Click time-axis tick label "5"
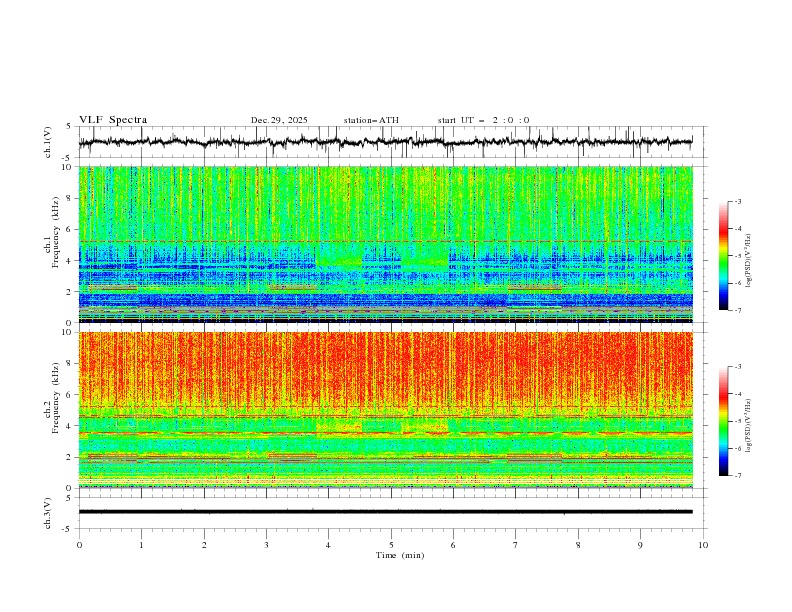Screen dimensions: 792x612 click(391, 545)
